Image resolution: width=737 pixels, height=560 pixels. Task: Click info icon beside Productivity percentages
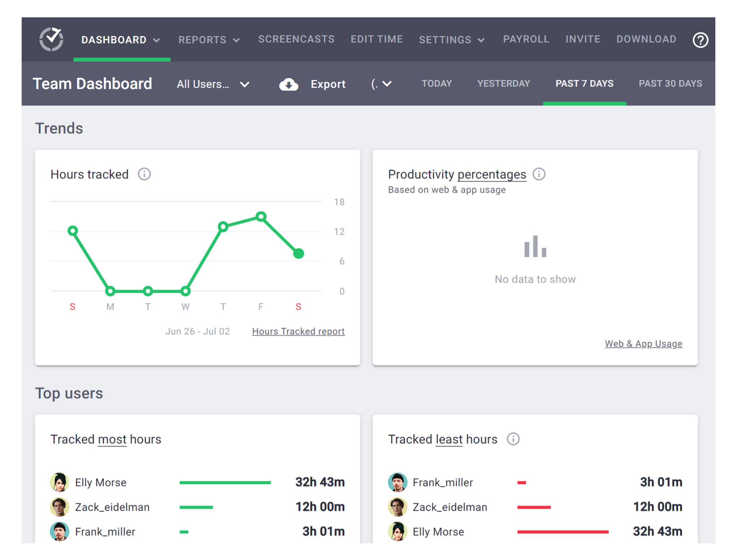(x=539, y=174)
